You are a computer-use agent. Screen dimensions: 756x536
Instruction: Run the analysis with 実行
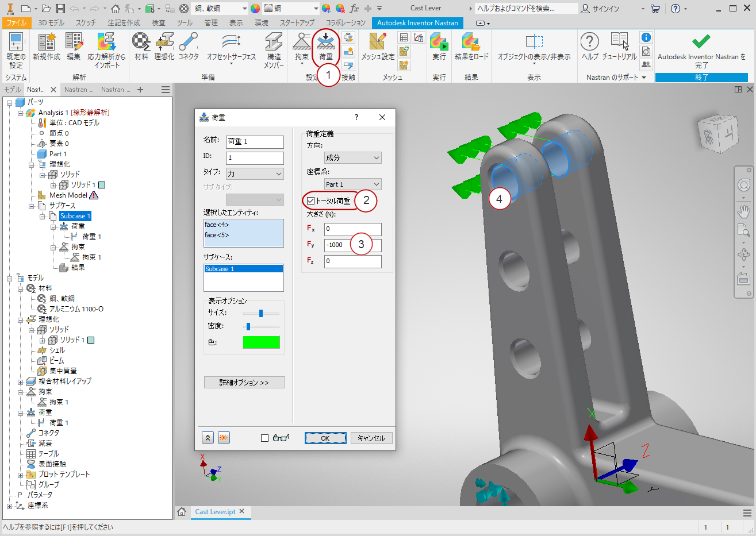pos(439,47)
